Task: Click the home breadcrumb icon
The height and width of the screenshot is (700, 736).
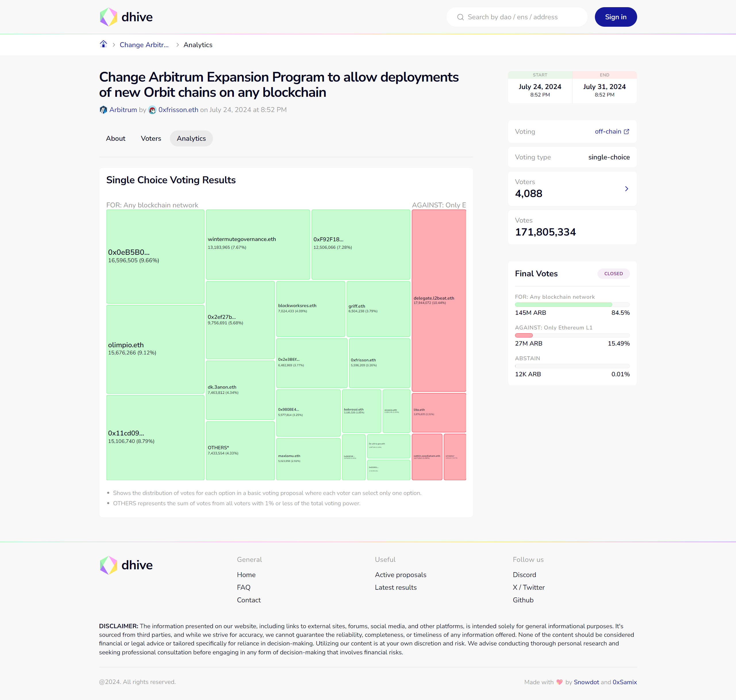Action: click(103, 44)
